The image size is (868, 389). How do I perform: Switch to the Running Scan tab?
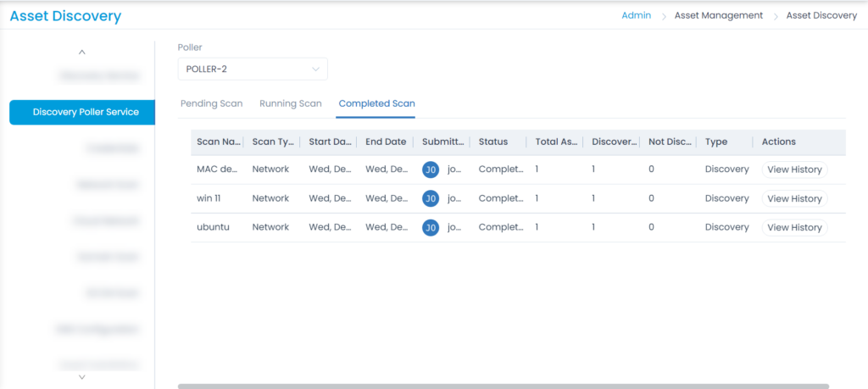(x=291, y=103)
